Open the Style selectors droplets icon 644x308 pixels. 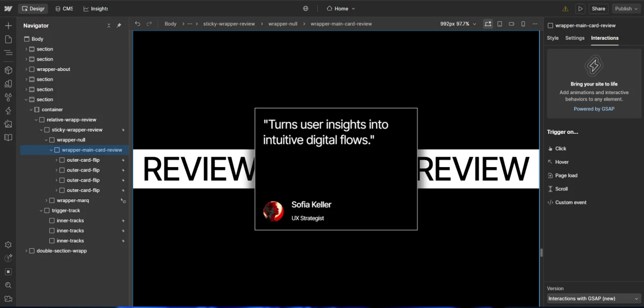[x=8, y=97]
